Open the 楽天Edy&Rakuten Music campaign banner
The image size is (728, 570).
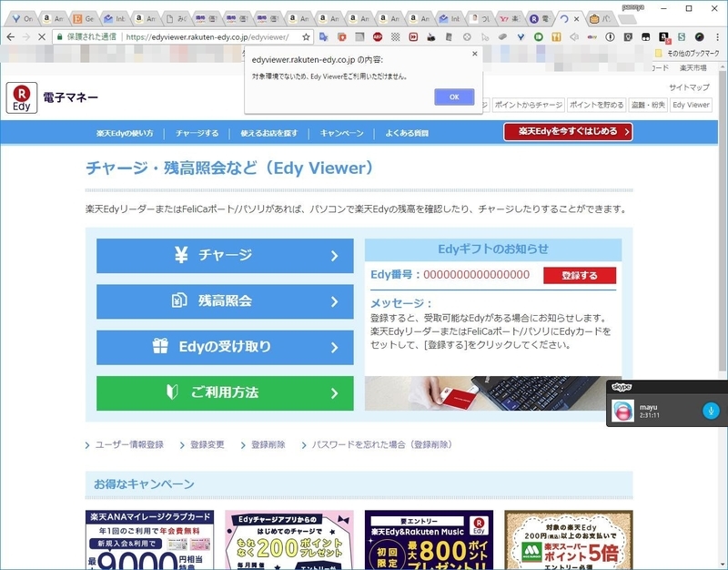(429, 540)
